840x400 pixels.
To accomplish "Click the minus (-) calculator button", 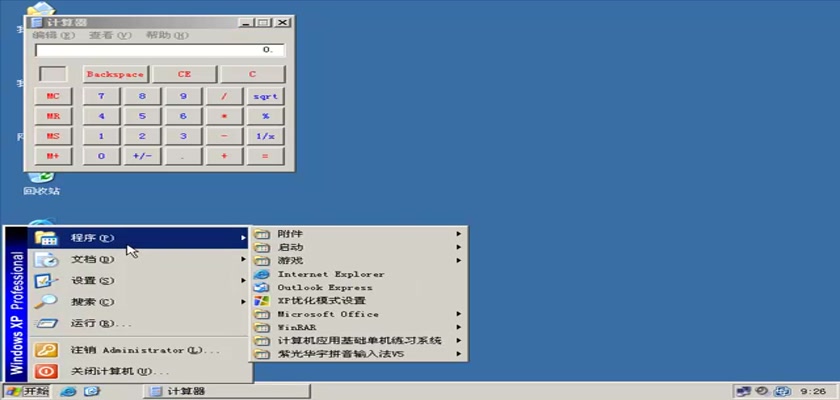I will [x=224, y=136].
